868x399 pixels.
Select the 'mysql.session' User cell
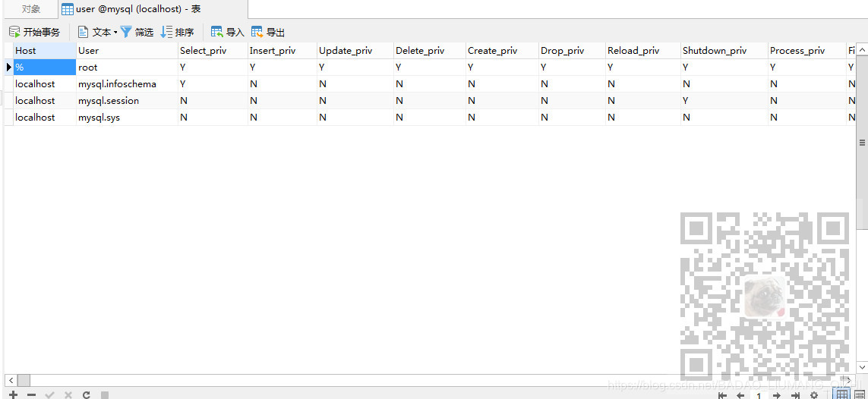pos(127,101)
